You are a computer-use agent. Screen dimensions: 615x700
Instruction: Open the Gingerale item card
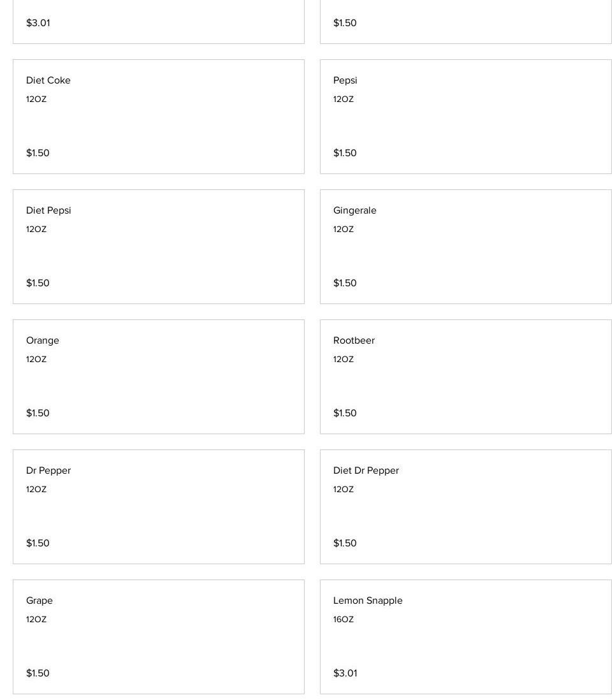[x=465, y=247]
